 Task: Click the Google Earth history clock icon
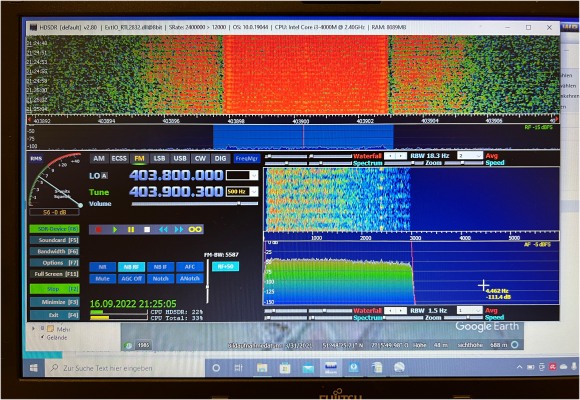point(128,346)
